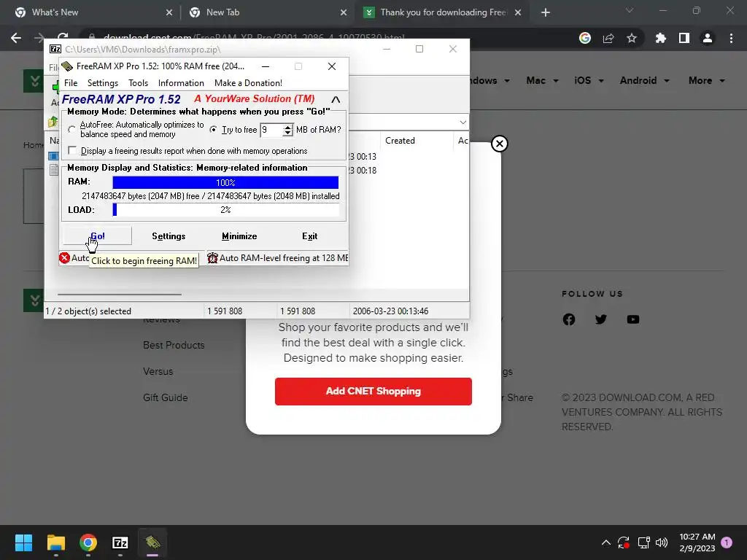Open Best Products footer link
This screenshot has width=747, height=560.
pyautogui.click(x=174, y=345)
